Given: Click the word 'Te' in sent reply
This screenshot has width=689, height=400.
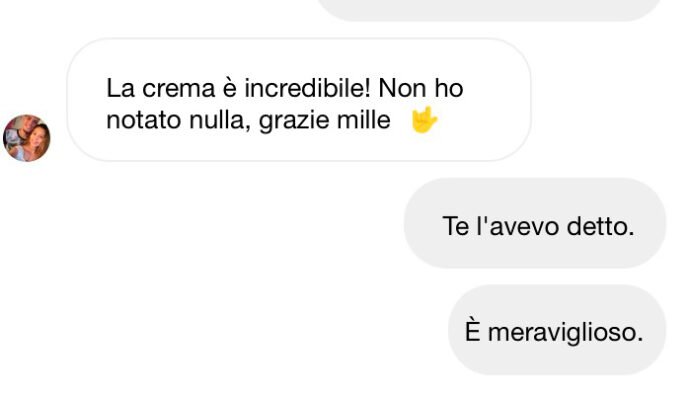Looking at the screenshot, I should [x=455, y=226].
